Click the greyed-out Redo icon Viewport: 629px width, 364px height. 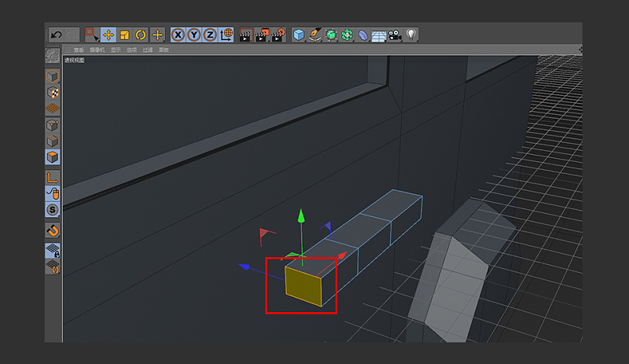click(72, 35)
